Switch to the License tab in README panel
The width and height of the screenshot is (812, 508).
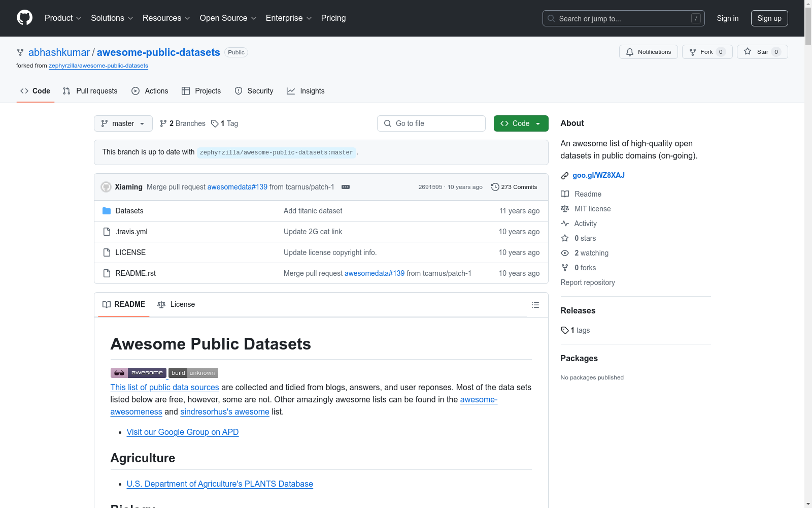176,304
